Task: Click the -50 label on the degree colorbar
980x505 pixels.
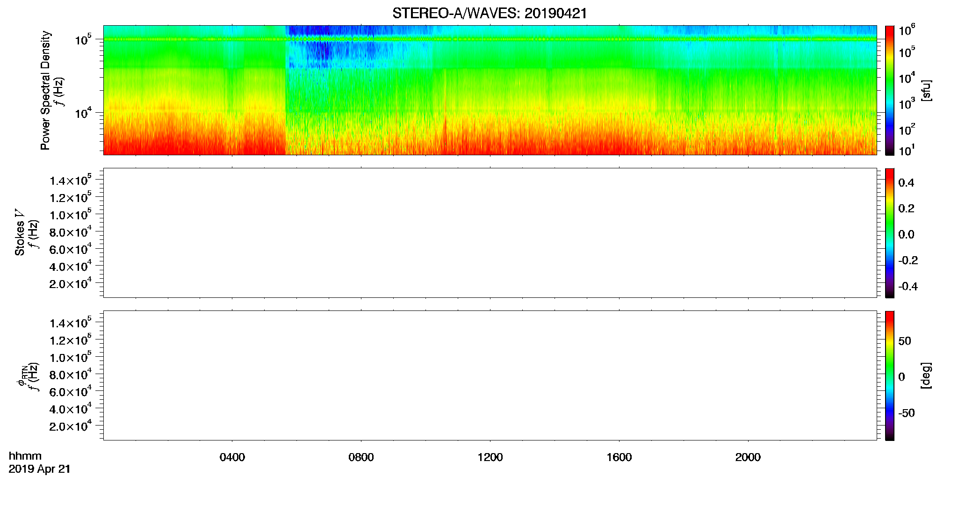Action: [x=907, y=413]
